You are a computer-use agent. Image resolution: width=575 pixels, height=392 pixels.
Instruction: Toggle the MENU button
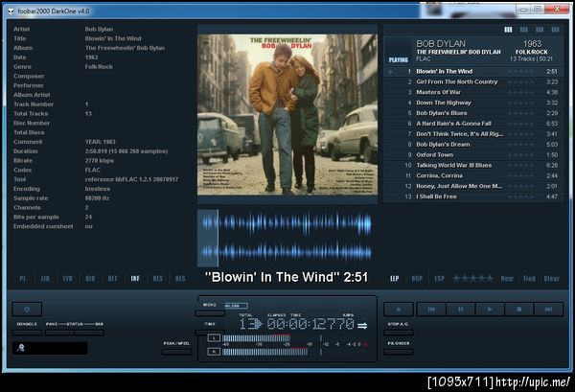click(210, 313)
